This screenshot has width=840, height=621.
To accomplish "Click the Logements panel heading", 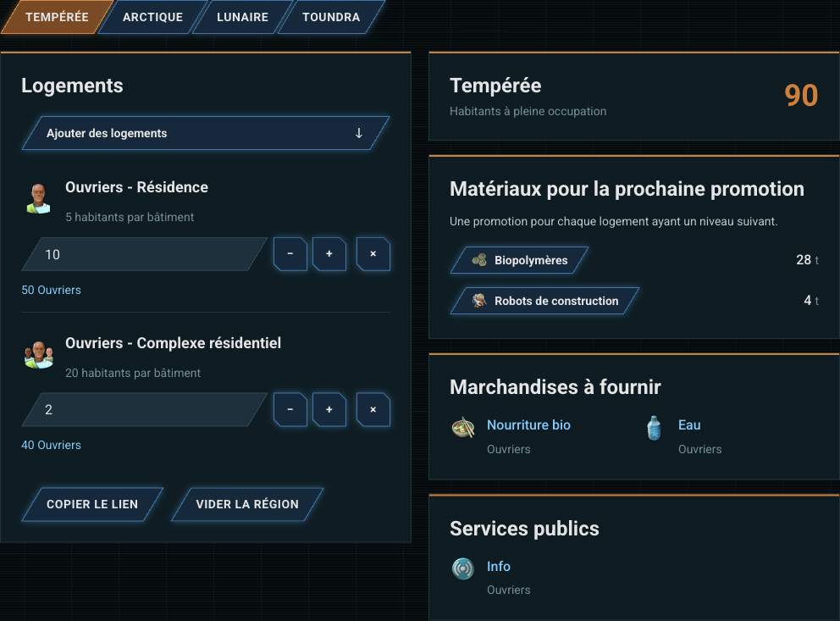I will (72, 86).
